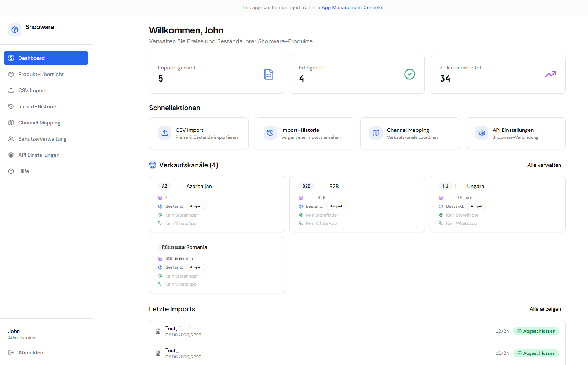Click the Ampel badge in Ungarn card
Image resolution: width=588 pixels, height=365 pixels.
pyautogui.click(x=476, y=206)
